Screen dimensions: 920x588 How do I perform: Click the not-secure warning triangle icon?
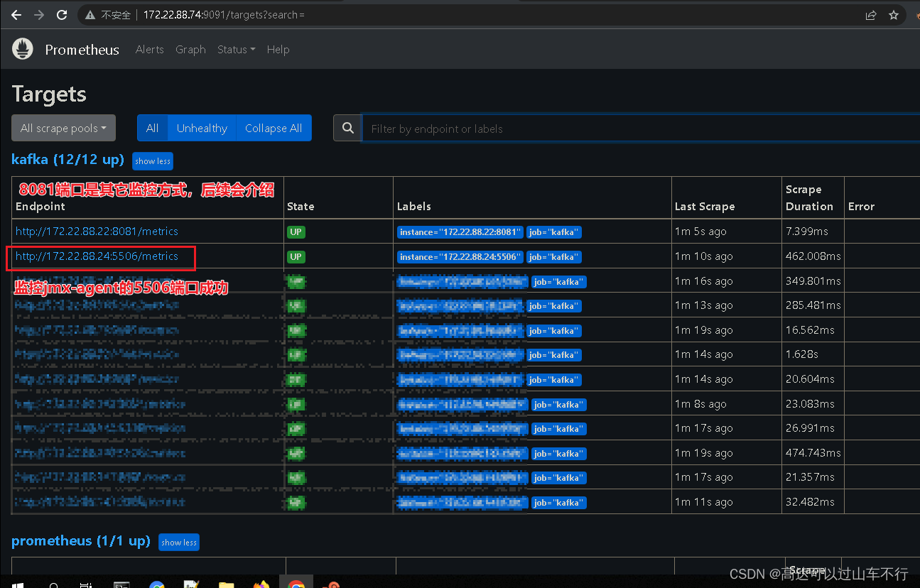pos(90,15)
